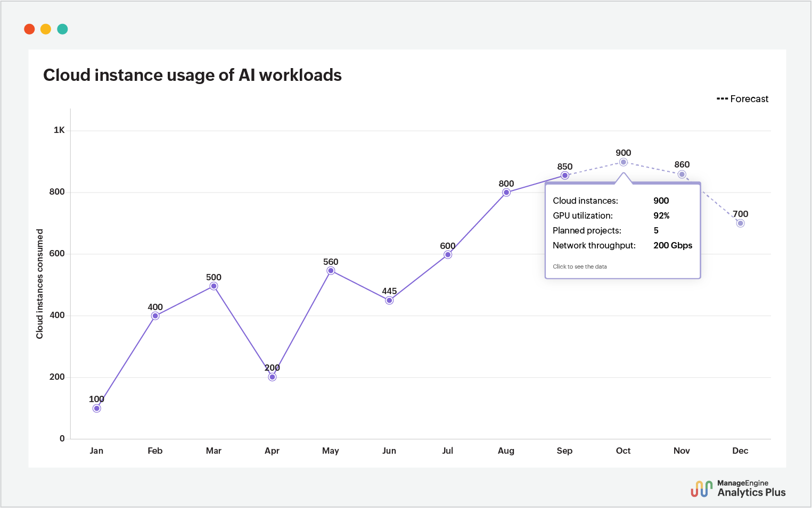The image size is (812, 508).
Task: Click the GPU utilization 92% tooltip value
Action: click(x=662, y=215)
